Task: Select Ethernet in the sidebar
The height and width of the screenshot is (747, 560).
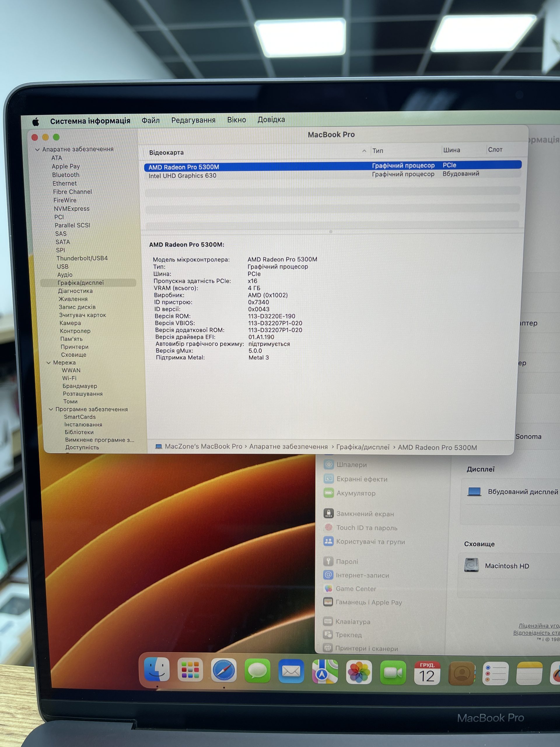Action: pyautogui.click(x=64, y=183)
